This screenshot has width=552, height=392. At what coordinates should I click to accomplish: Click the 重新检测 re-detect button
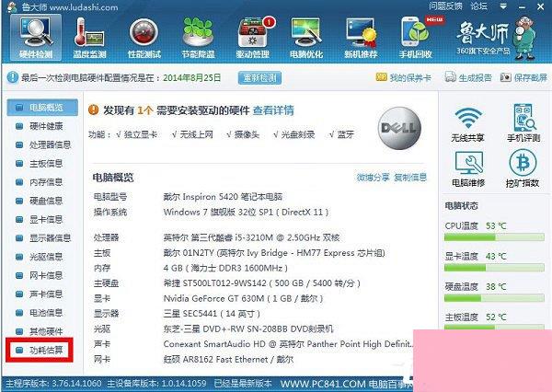pyautogui.click(x=259, y=77)
